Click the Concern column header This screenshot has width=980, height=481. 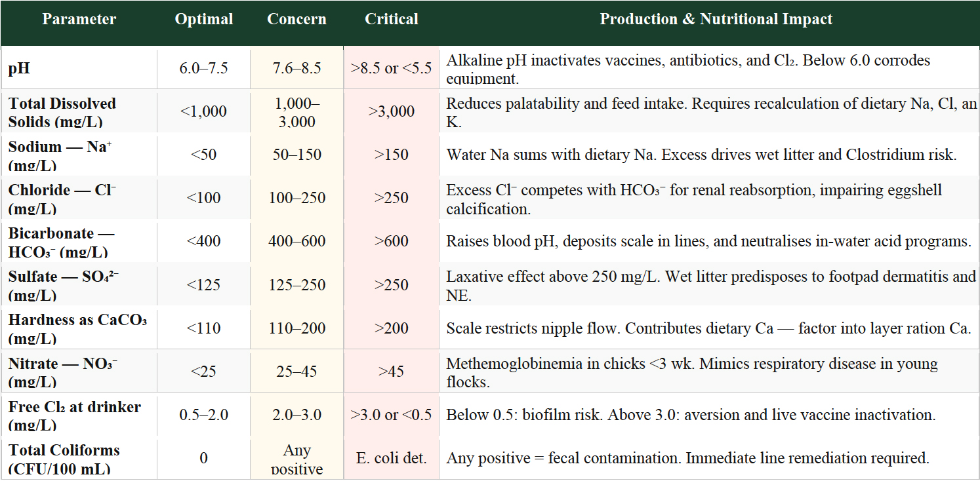coord(296,19)
